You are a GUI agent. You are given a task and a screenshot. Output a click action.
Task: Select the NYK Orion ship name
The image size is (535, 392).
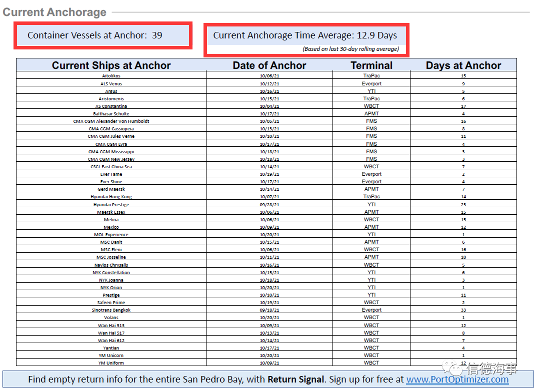pyautogui.click(x=111, y=287)
